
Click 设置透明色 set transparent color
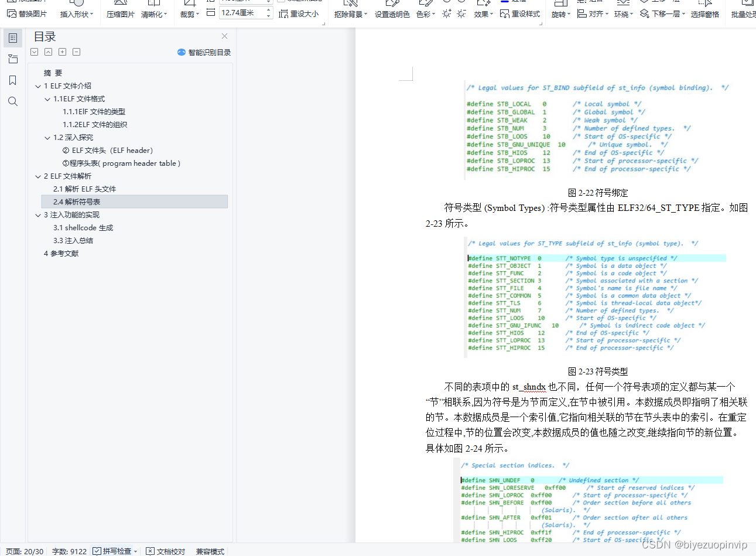[x=392, y=14]
